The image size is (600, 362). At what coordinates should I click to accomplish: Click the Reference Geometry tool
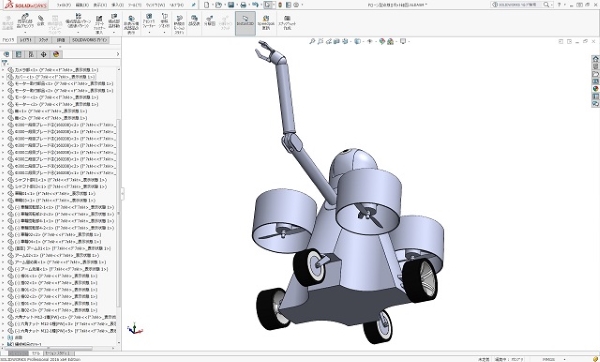165,21
